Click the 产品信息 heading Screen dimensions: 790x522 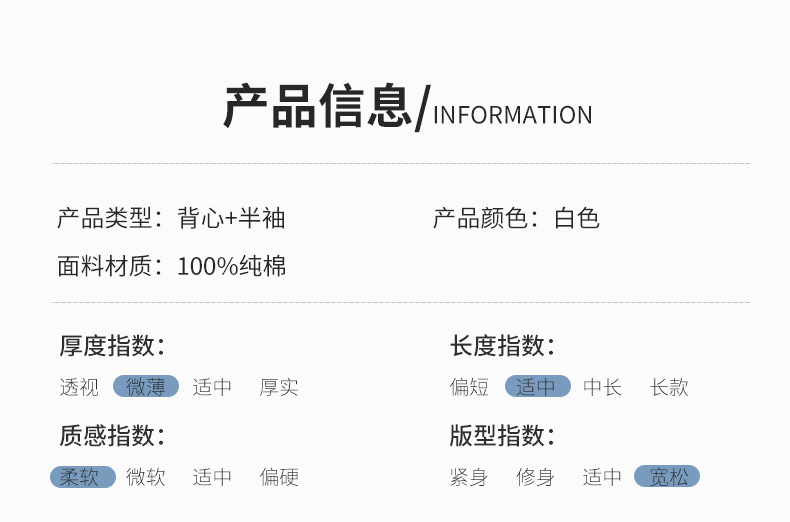coord(318,108)
